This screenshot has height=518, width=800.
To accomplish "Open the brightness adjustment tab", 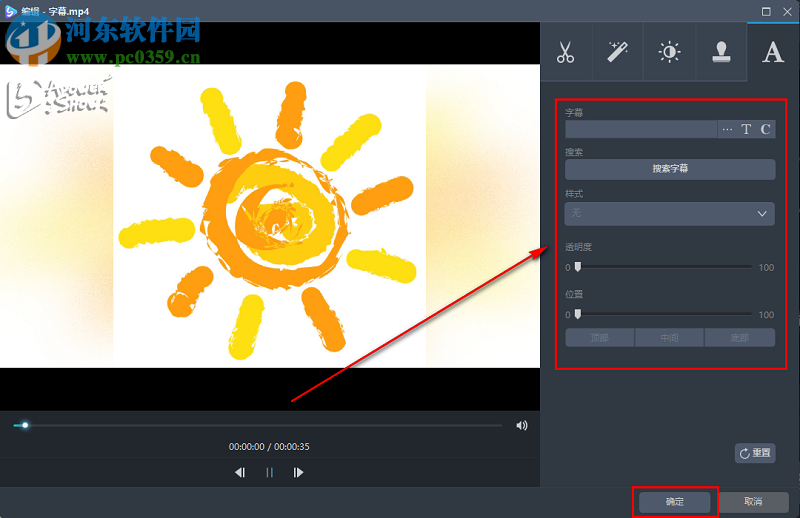I will (x=669, y=52).
